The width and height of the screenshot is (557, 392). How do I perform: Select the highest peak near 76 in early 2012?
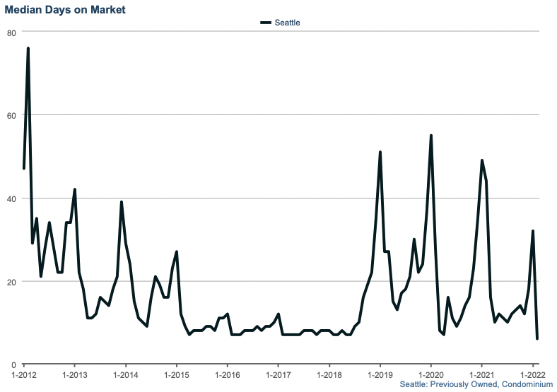point(28,49)
